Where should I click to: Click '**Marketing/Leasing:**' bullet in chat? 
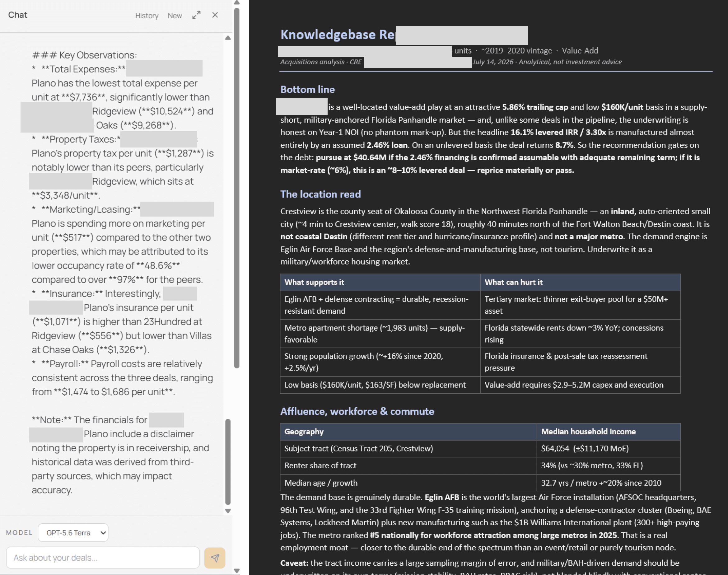click(x=91, y=209)
